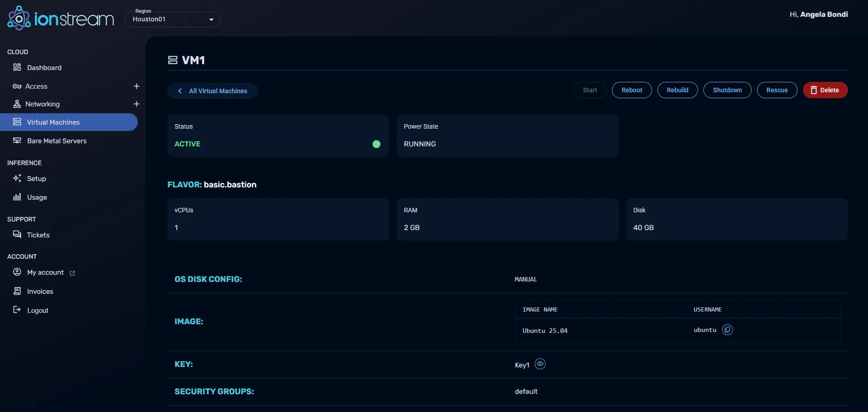Click the disabled Start button
The height and width of the screenshot is (412, 868).
coord(590,90)
